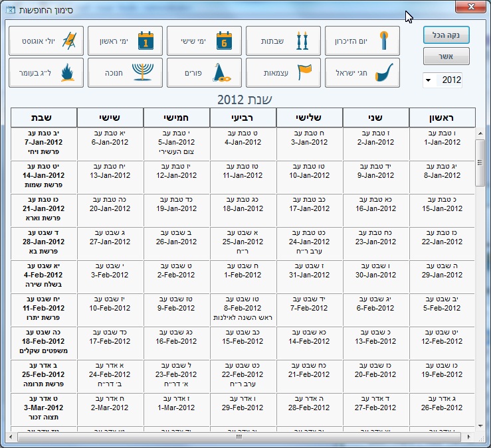Toggle Saturday 25-Feb-2012 פרשת תרומה cell

pos(44,376)
